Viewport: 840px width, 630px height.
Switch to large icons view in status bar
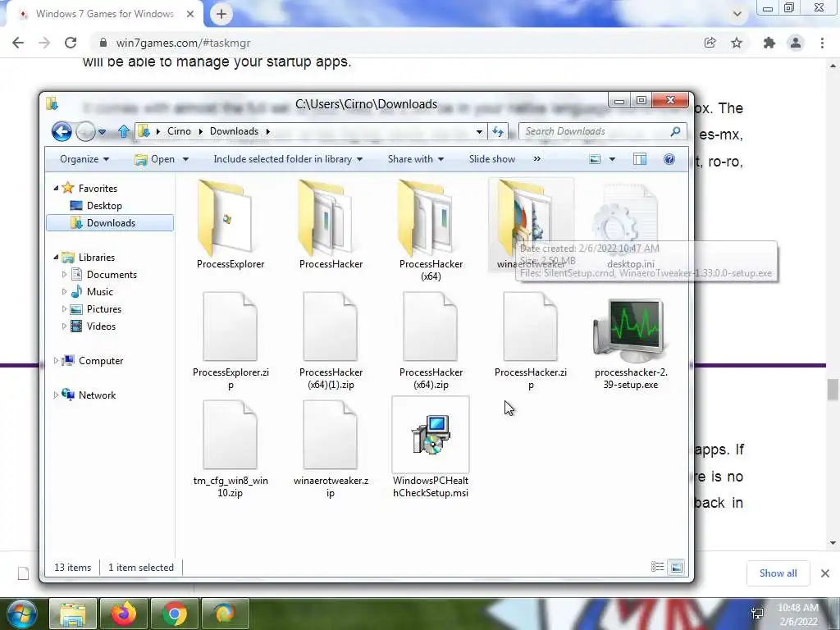pos(677,567)
